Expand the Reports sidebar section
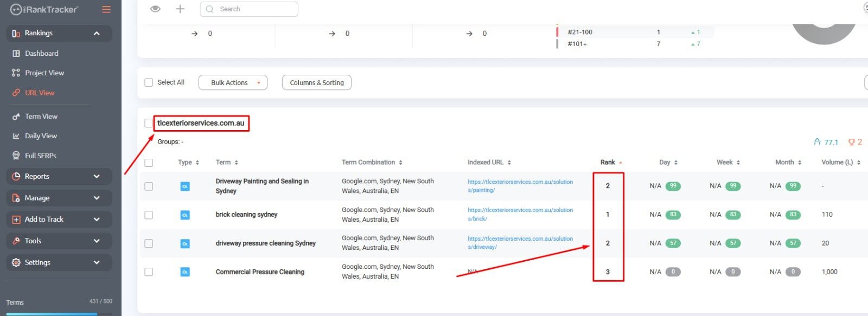868x316 pixels. click(59, 176)
